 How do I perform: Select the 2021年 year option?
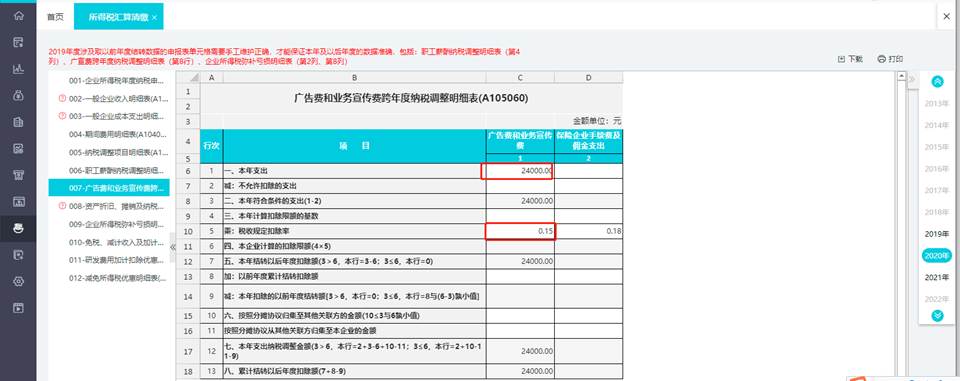click(x=937, y=277)
